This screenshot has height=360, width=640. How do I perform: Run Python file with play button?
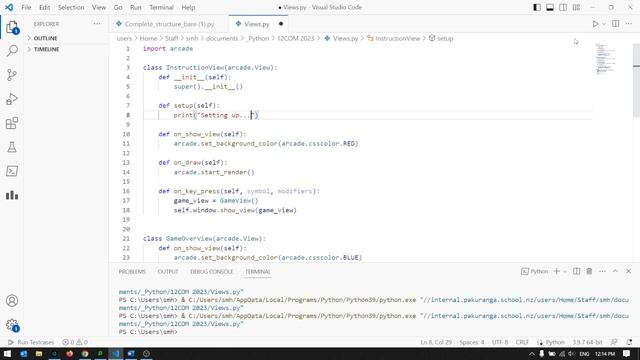click(596, 24)
